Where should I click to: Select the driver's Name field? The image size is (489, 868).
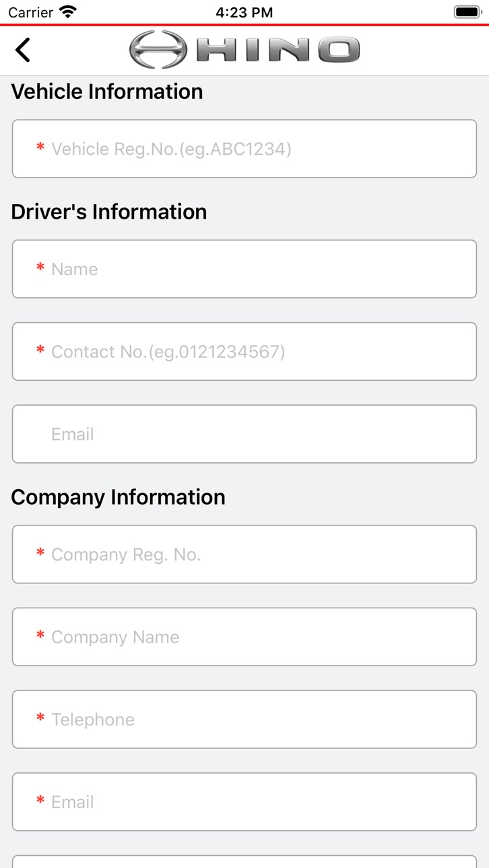click(x=244, y=269)
